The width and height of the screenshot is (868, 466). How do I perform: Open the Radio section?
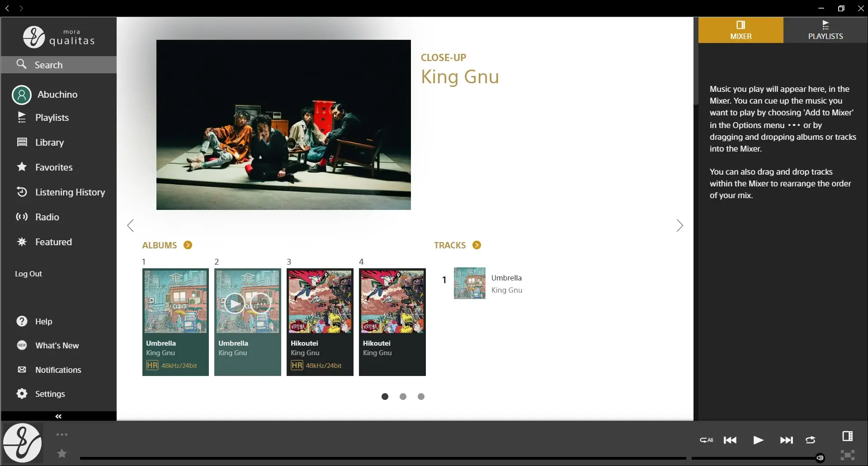pos(38,217)
